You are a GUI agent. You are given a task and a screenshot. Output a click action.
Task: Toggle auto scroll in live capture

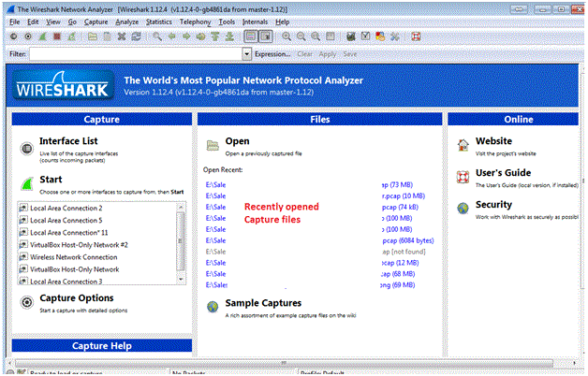tap(266, 36)
